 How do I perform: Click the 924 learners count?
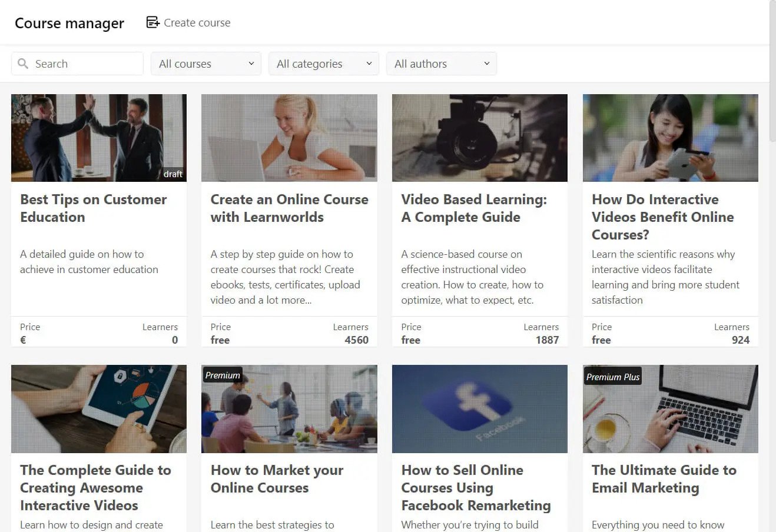point(740,340)
